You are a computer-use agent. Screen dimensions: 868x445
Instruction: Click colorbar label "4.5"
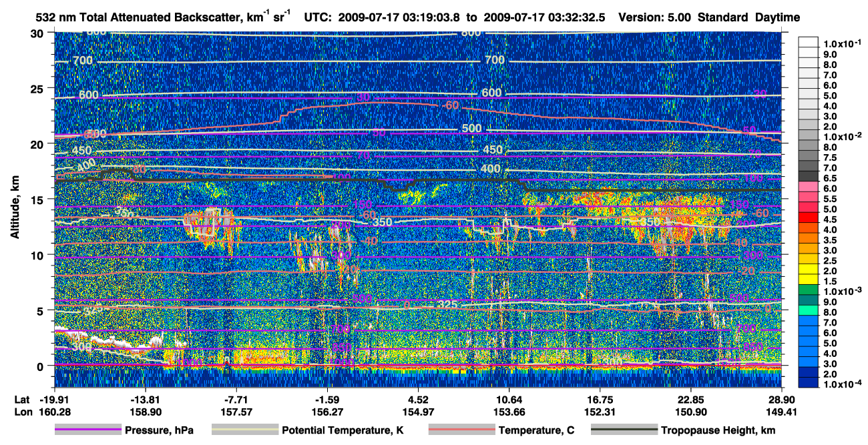(831, 219)
